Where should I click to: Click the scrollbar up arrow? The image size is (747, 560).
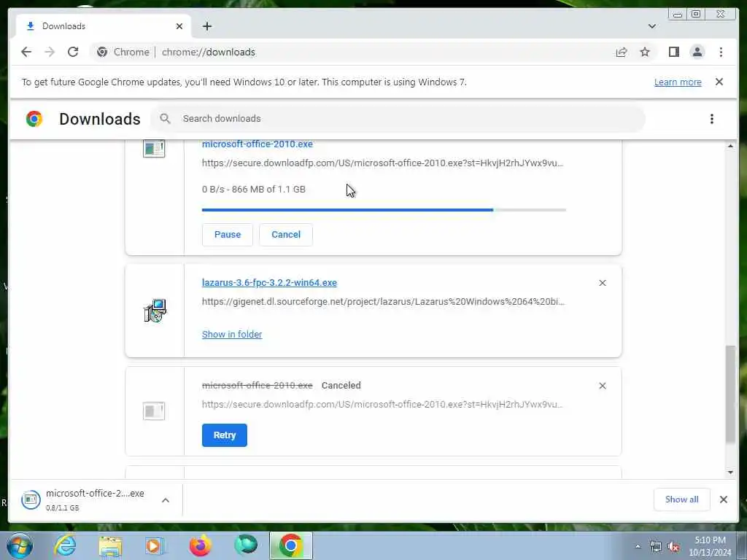pos(730,146)
